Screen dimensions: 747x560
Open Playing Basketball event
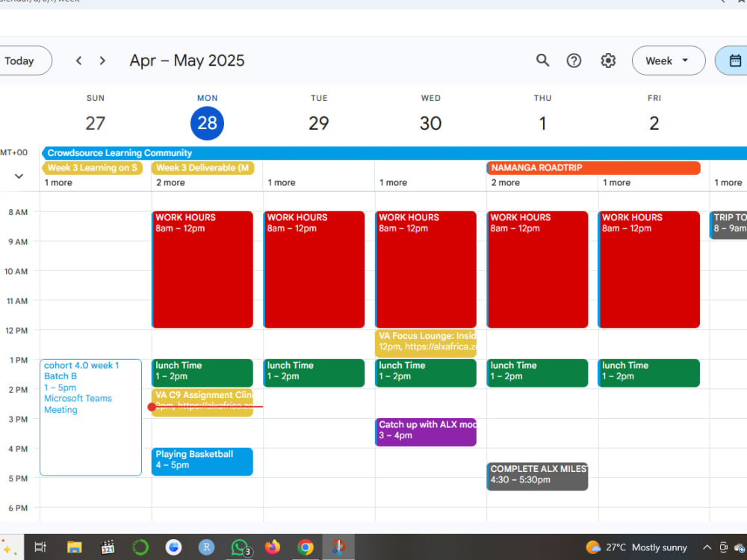coord(202,461)
